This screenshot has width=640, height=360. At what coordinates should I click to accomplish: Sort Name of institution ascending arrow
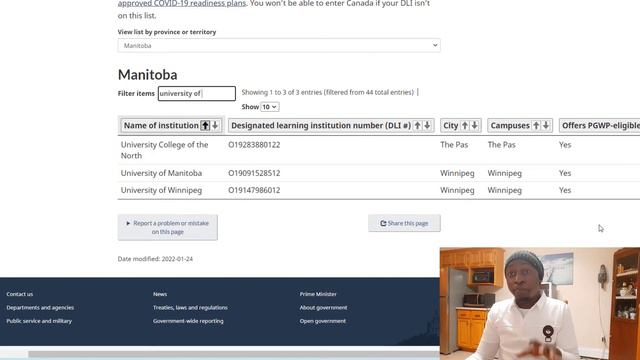pyautogui.click(x=205, y=126)
